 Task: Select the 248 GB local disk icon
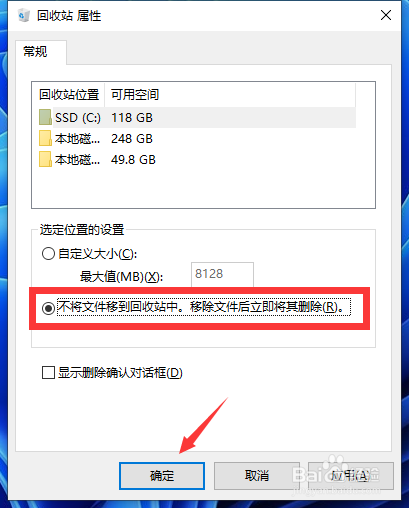[x=45, y=138]
